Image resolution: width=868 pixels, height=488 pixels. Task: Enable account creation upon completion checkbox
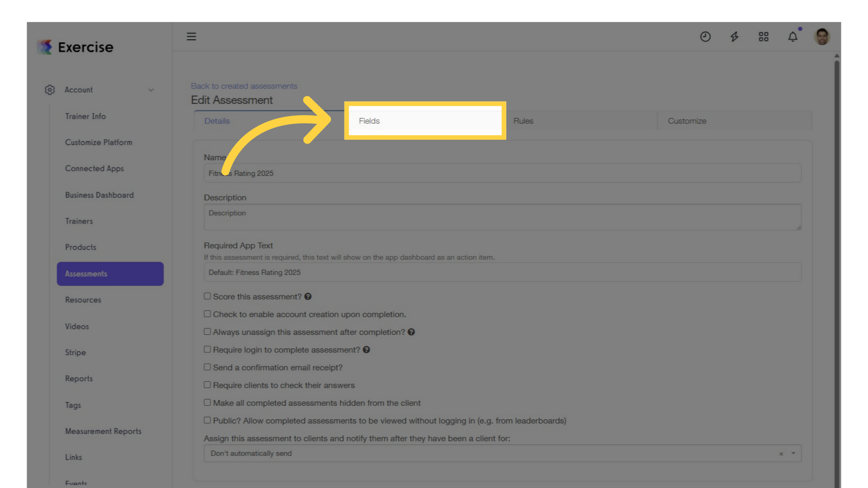(x=207, y=314)
